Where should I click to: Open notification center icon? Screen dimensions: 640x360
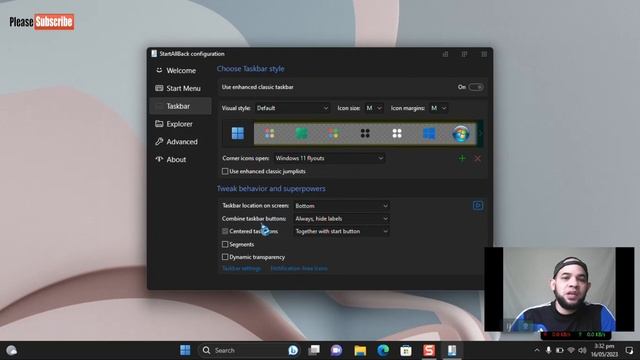629,350
